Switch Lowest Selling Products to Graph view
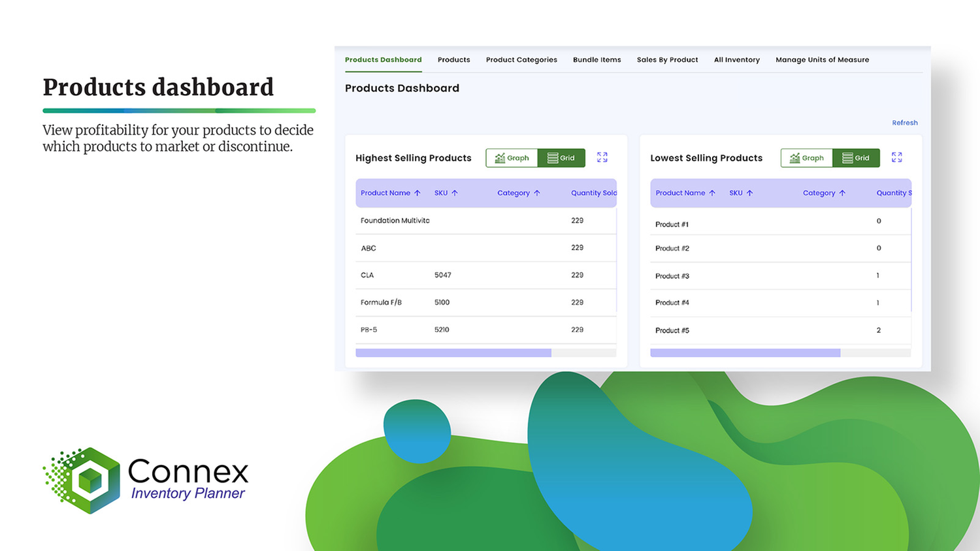 (807, 158)
